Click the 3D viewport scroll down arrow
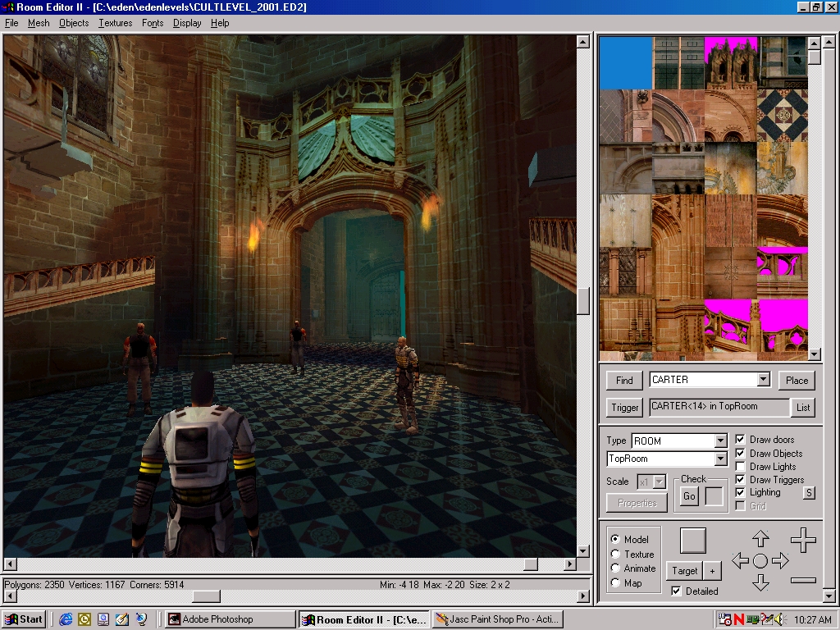 pos(583,551)
